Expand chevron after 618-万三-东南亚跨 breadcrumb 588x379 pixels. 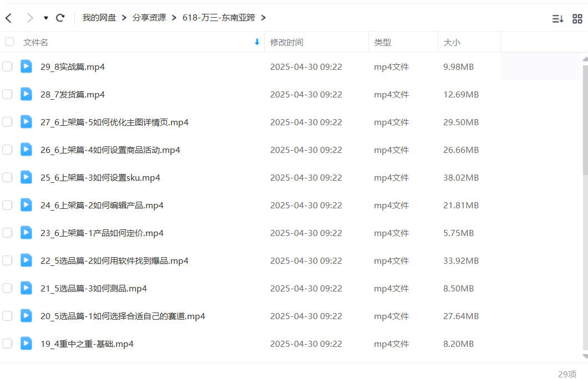(x=263, y=18)
